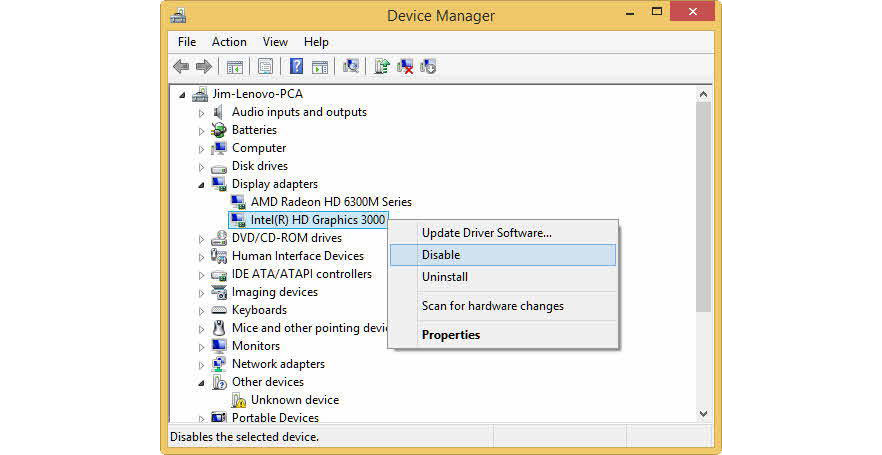Click the scrollbar down arrow
The width and height of the screenshot is (882, 455).
coord(703,413)
